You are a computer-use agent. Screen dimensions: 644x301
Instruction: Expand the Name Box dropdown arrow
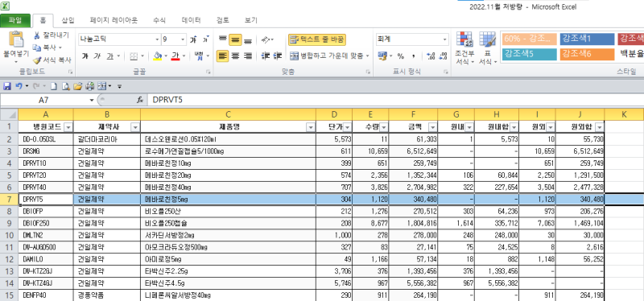click(x=92, y=100)
